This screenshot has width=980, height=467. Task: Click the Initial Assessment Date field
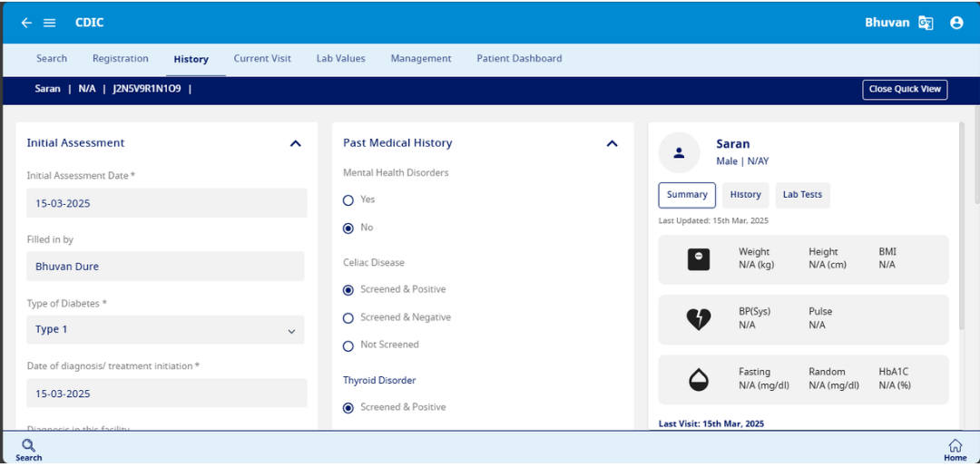click(x=165, y=203)
